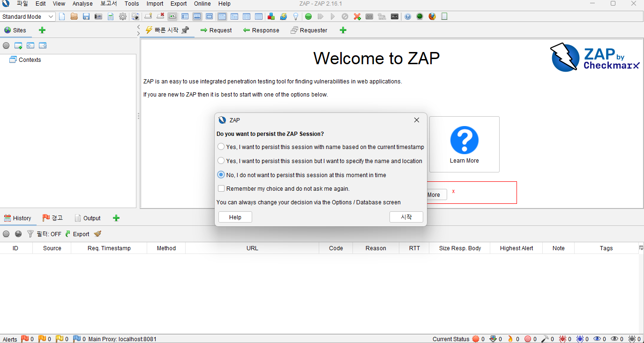Open the Analyse menu

click(x=82, y=3)
